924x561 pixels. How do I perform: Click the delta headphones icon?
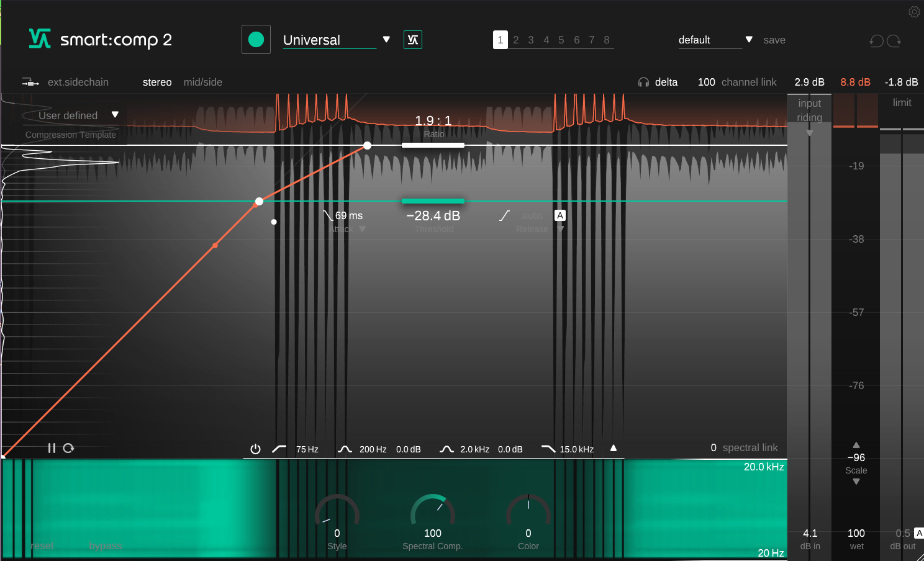click(x=643, y=83)
